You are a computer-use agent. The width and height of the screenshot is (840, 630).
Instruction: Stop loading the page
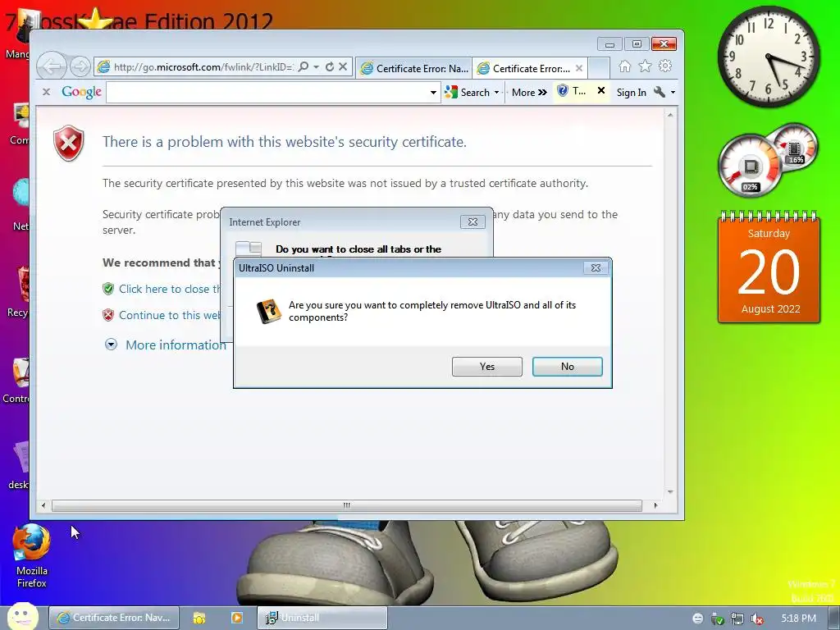pyautogui.click(x=343, y=66)
